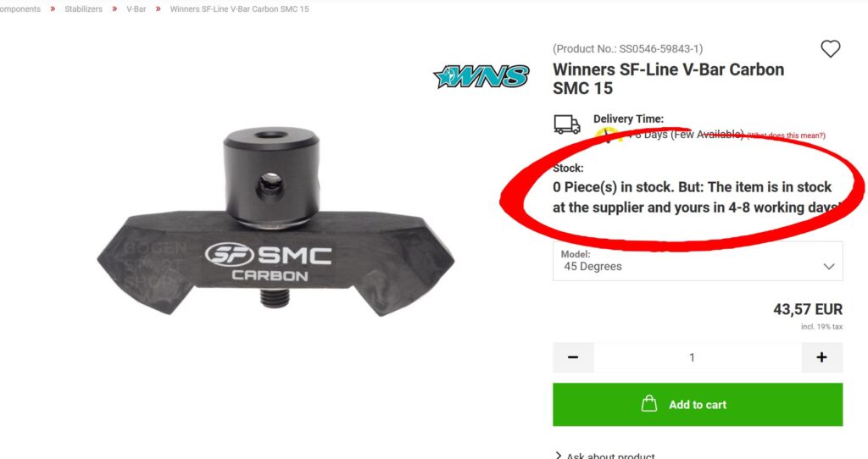
Task: Open the V-Bar breadcrumb category
Action: [136, 8]
